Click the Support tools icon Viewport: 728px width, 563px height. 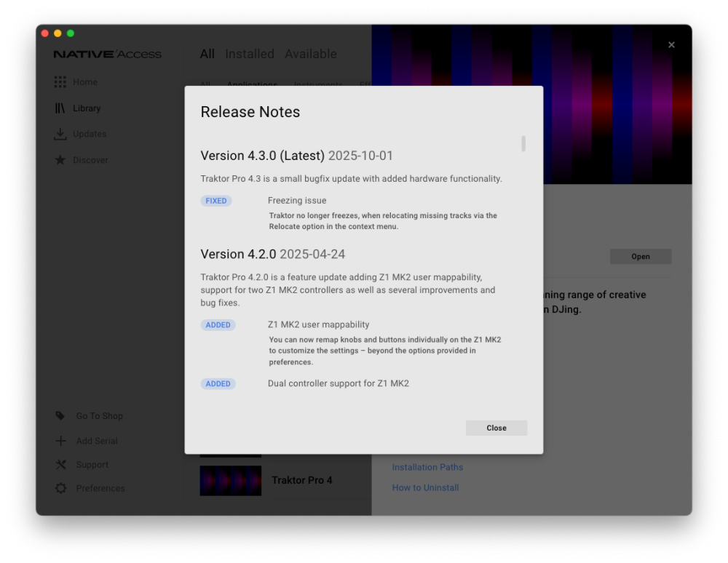pyautogui.click(x=61, y=464)
